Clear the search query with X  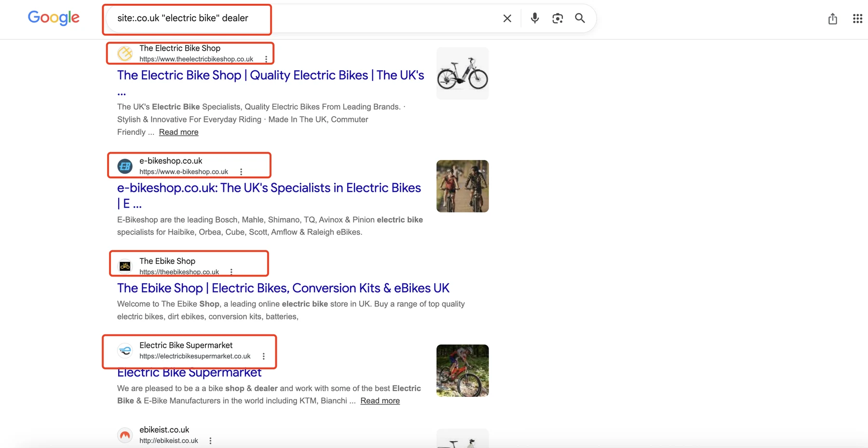(x=507, y=18)
